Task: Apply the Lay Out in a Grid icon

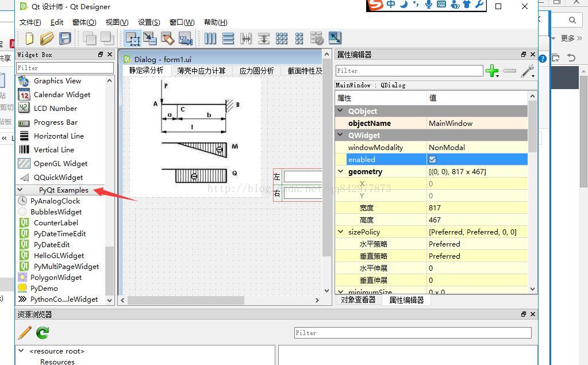Action: [x=282, y=39]
